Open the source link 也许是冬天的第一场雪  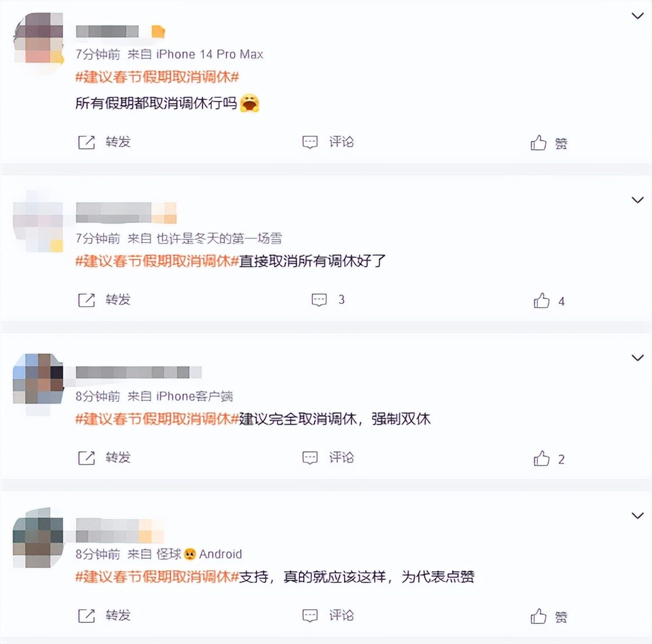pyautogui.click(x=220, y=238)
